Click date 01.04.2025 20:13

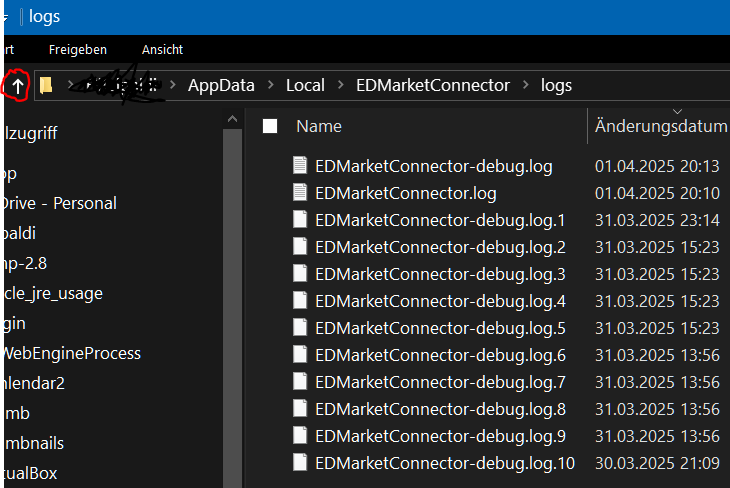657,166
